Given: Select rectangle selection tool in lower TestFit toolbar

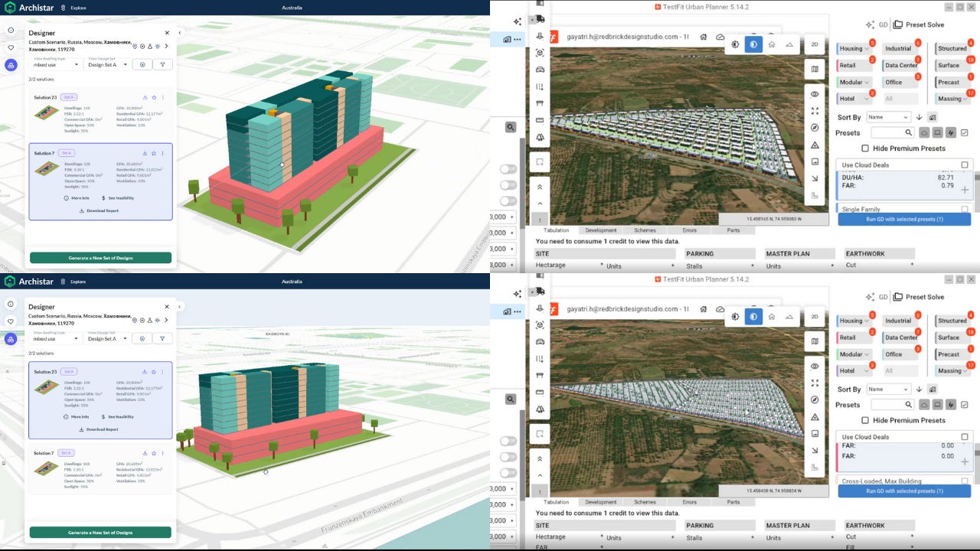Looking at the screenshot, I should (x=541, y=434).
